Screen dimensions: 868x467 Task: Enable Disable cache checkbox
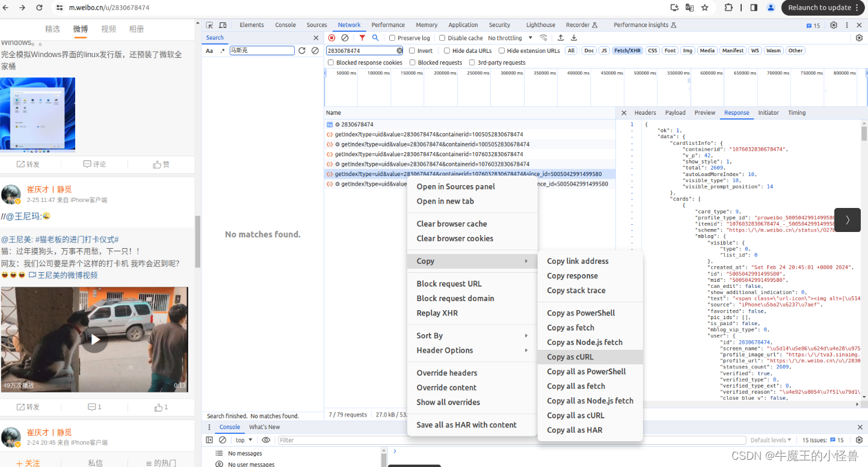[x=442, y=38]
